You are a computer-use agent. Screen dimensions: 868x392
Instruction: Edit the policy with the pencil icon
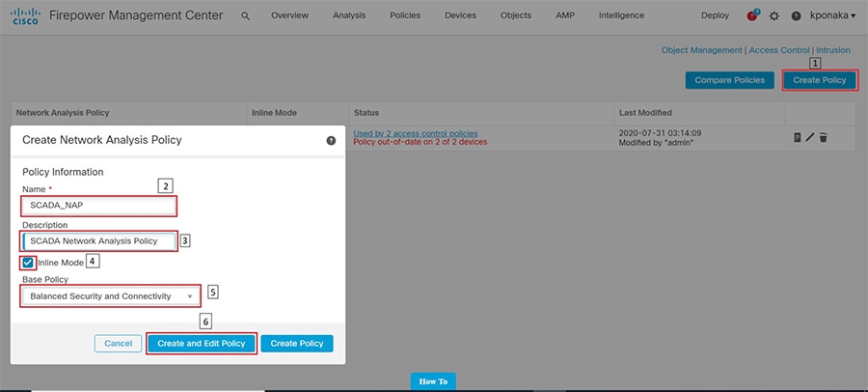click(810, 137)
